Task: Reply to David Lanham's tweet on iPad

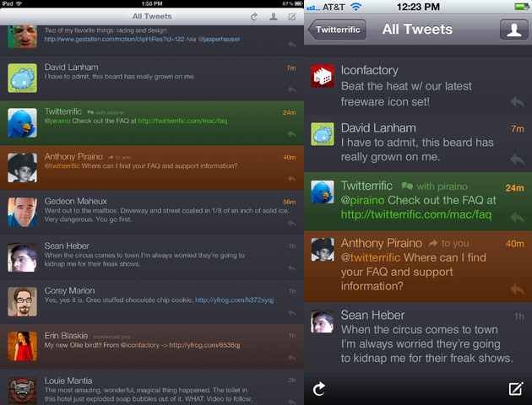Action: [291, 89]
